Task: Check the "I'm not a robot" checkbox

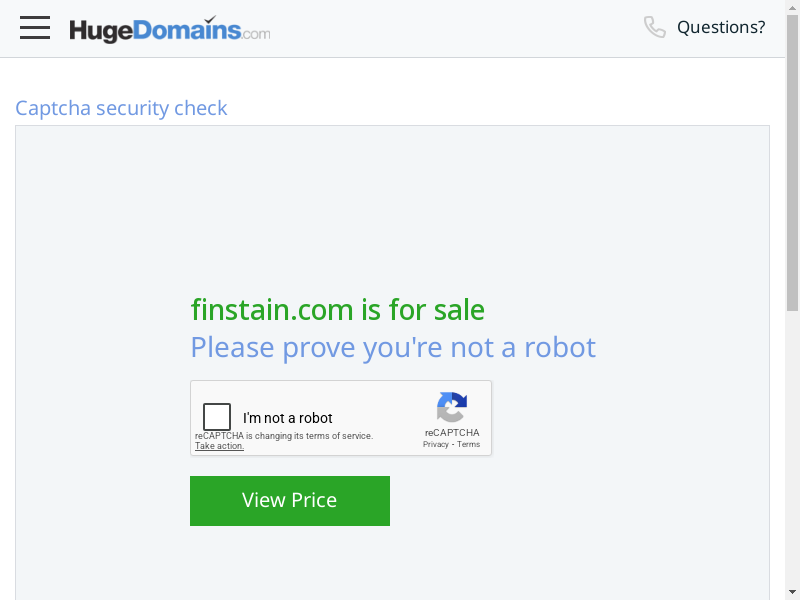Action: tap(217, 417)
